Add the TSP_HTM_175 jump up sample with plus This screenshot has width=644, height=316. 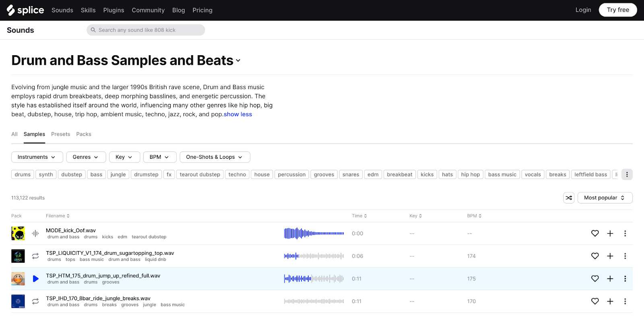pos(610,279)
